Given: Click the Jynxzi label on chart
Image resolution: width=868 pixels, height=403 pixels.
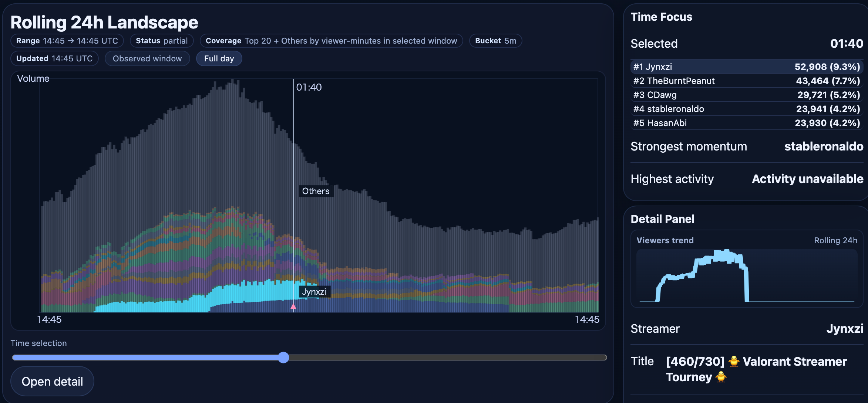Looking at the screenshot, I should coord(314,292).
